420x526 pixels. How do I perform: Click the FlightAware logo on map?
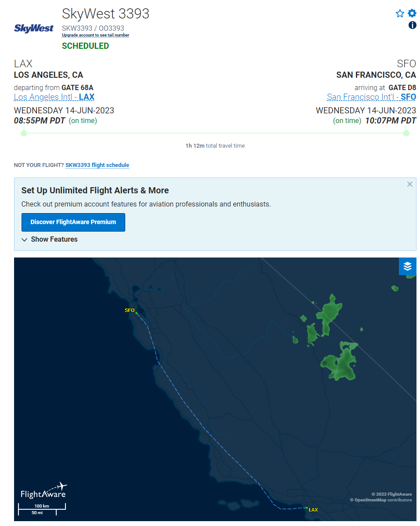pos(43,491)
